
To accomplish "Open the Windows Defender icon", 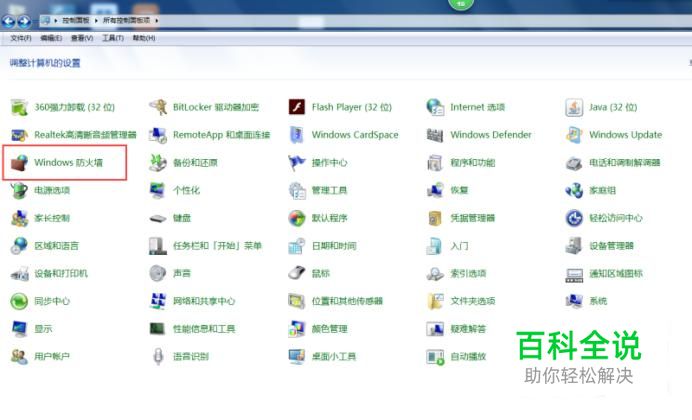I will pos(435,135).
